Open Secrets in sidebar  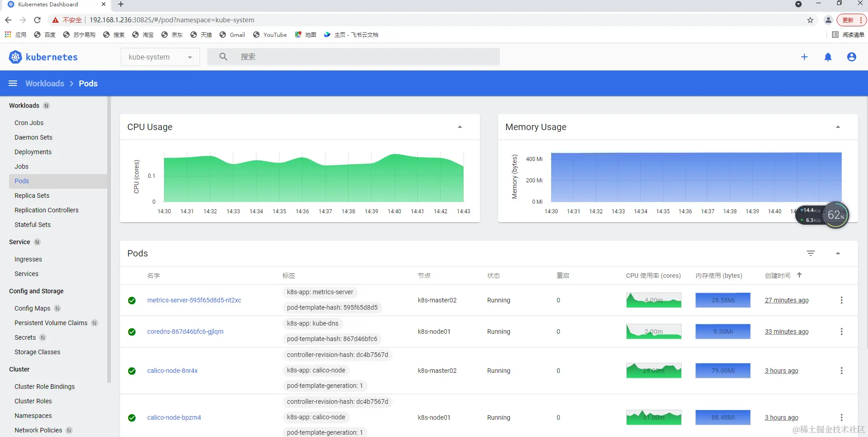(x=25, y=337)
